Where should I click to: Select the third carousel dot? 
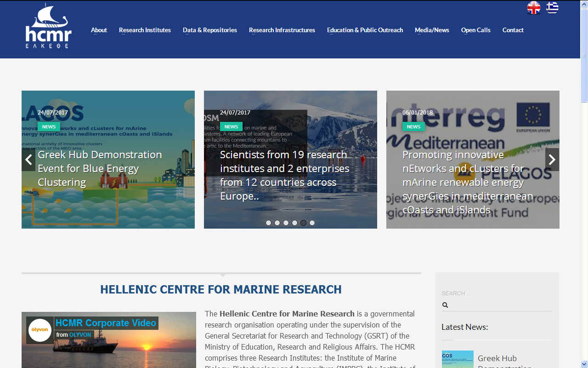coord(286,223)
